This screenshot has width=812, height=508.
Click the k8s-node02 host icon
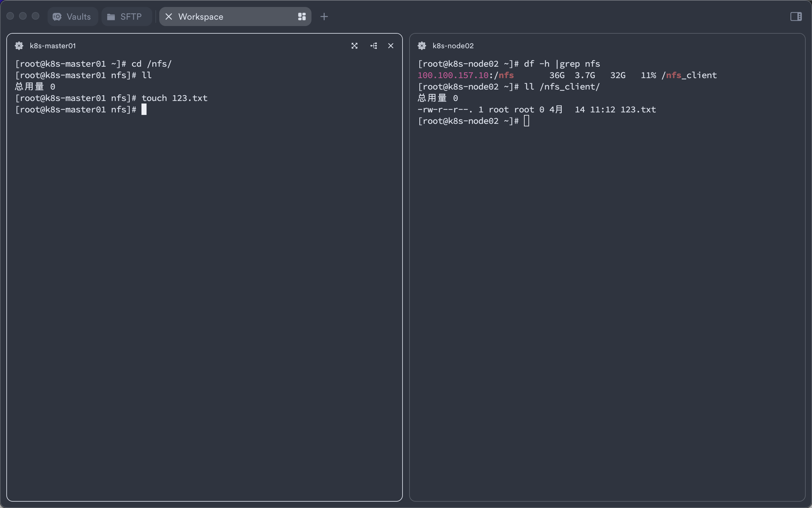pyautogui.click(x=422, y=46)
